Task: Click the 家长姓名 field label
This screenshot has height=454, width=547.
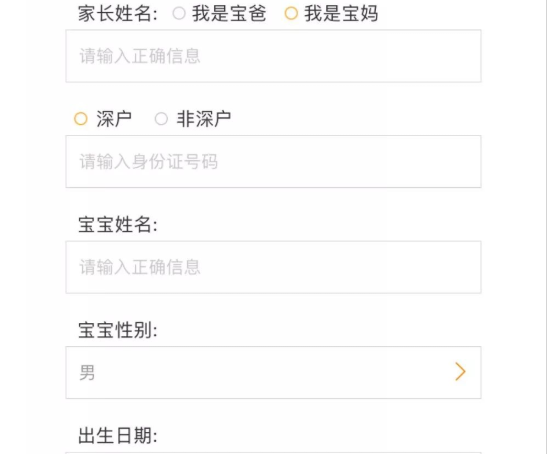Action: point(118,14)
